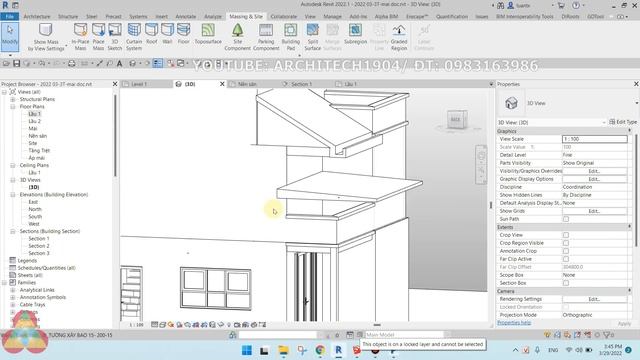Select Wall by face tool
Screen dimensions: 640x360
tap(167, 34)
